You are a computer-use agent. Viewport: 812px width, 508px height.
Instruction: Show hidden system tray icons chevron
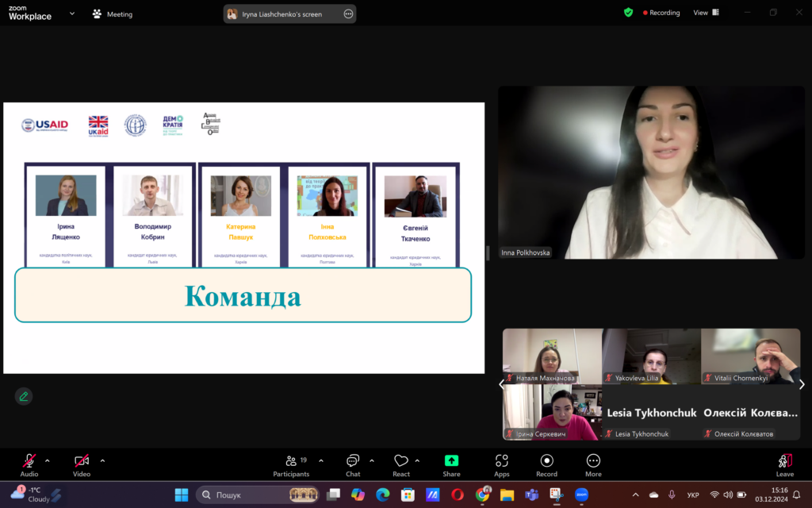(635, 495)
